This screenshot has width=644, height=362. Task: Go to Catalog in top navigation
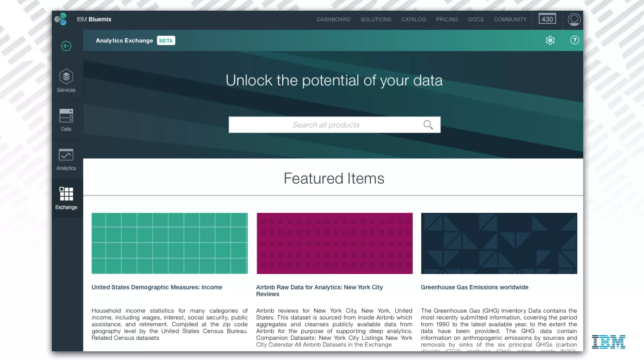click(x=413, y=19)
